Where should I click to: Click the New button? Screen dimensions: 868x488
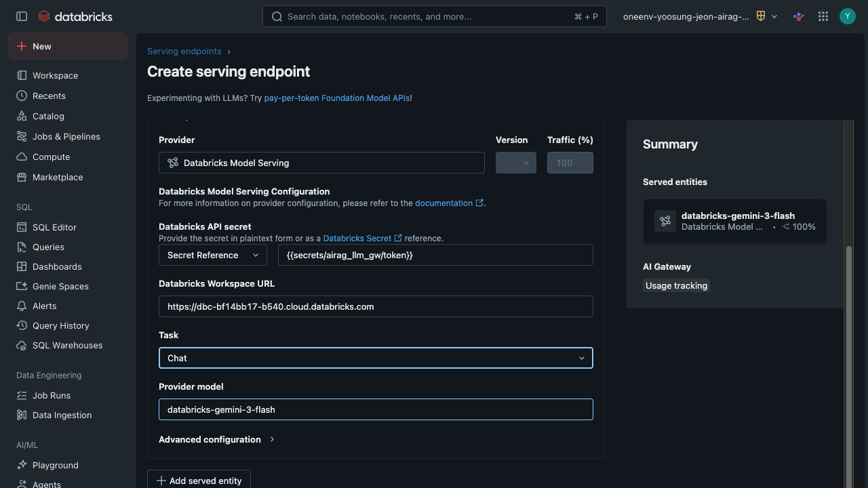click(68, 46)
